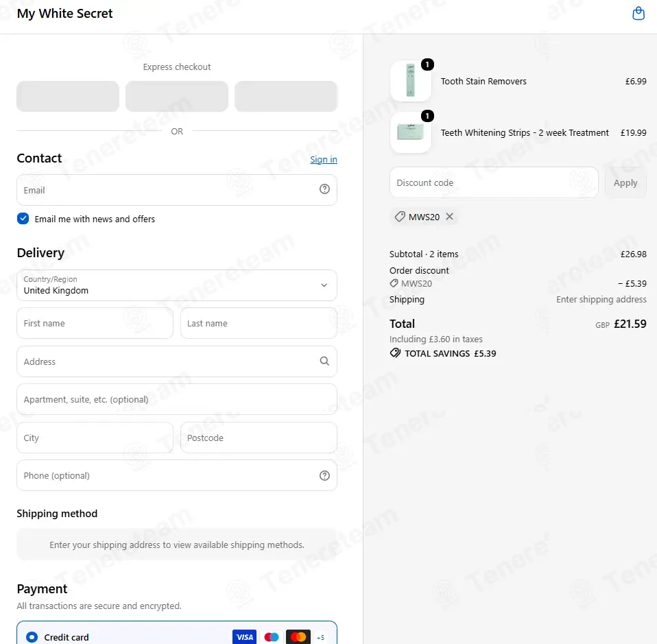Click the Express checkout heading
Screen dimensions: 657x644
pos(177,67)
